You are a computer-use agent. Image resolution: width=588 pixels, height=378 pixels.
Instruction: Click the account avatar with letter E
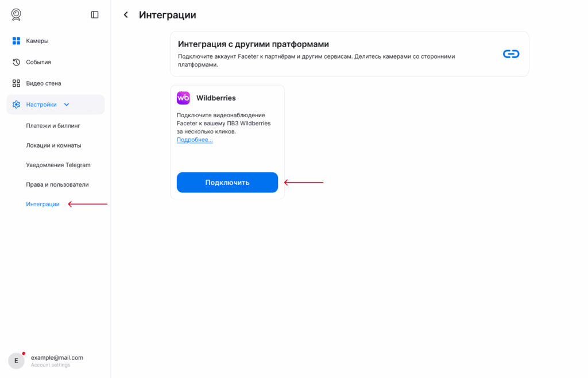click(x=16, y=360)
